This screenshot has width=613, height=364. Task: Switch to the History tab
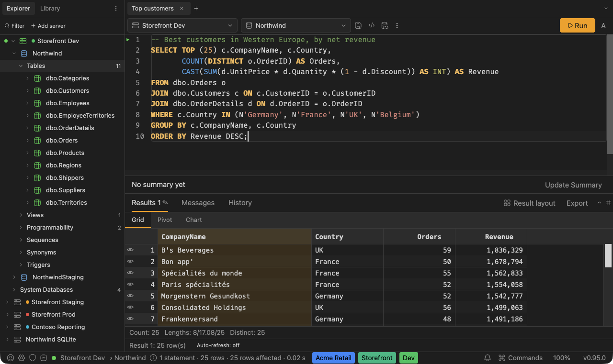240,203
